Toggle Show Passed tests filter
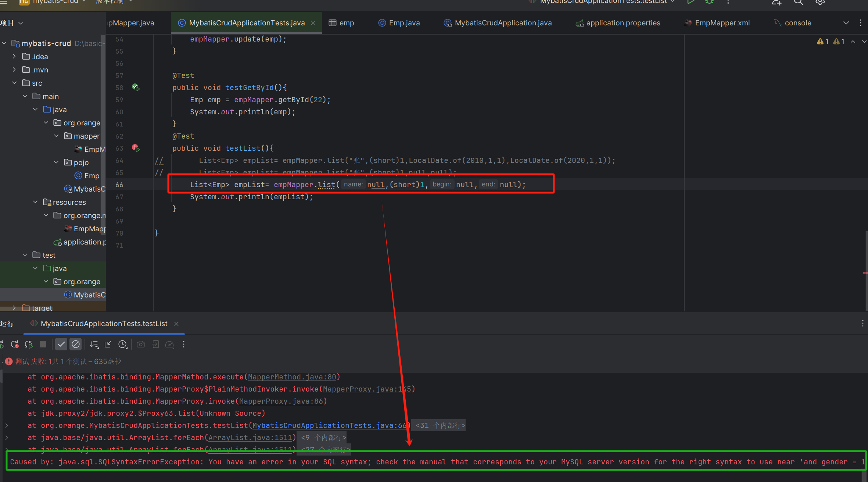Viewport: 868px width, 482px height. tap(61, 344)
